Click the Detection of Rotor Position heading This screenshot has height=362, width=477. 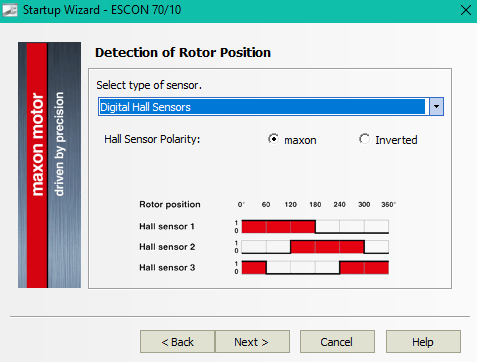pyautogui.click(x=183, y=53)
